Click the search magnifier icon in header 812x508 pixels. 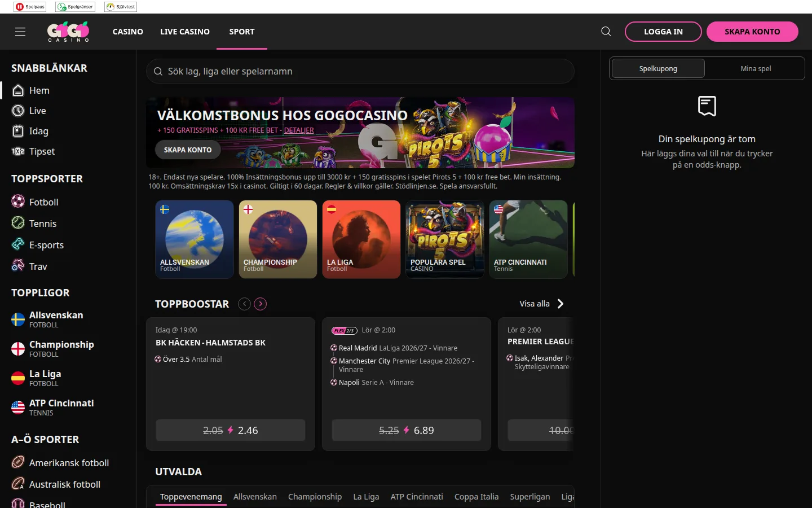point(606,32)
